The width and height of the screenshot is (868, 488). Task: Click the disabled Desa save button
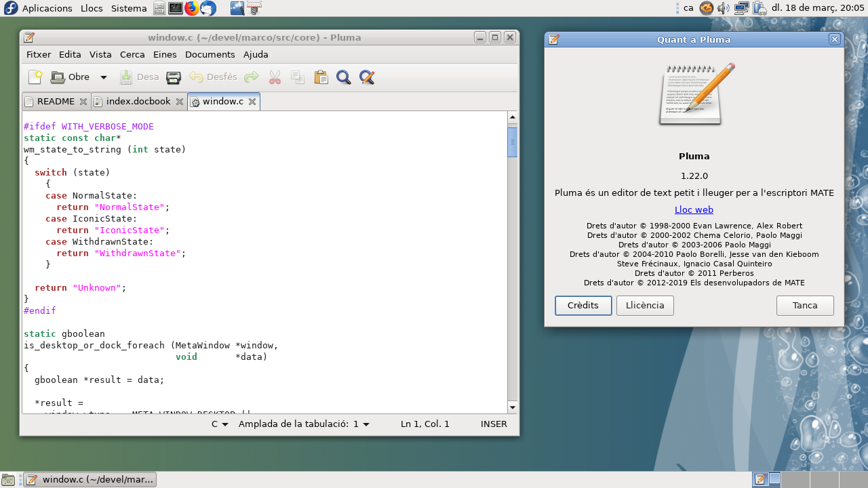tap(139, 77)
